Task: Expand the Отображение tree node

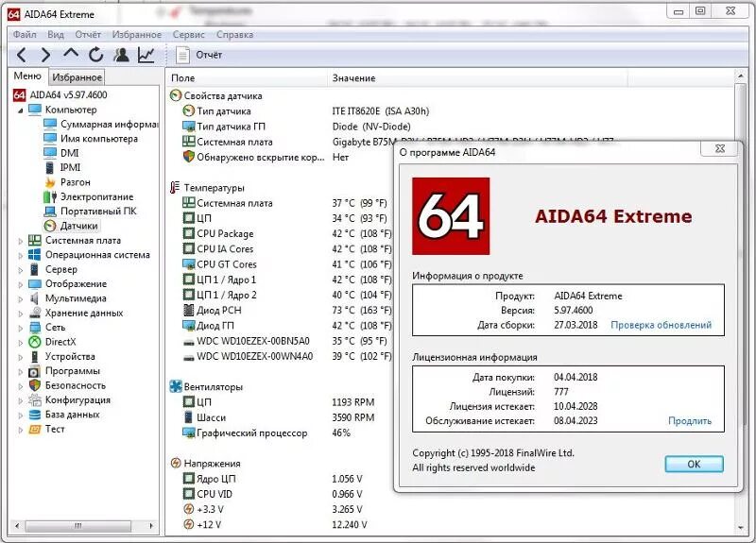Action: [x=20, y=284]
